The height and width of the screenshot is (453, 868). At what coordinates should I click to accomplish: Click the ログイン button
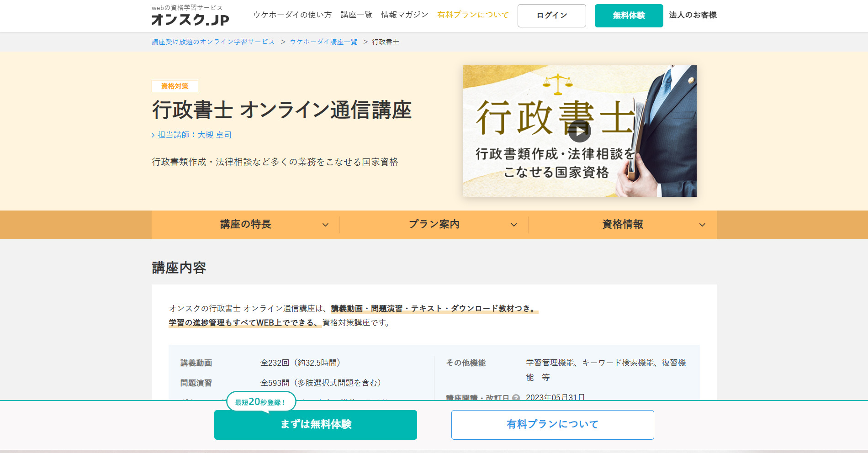[x=551, y=16]
